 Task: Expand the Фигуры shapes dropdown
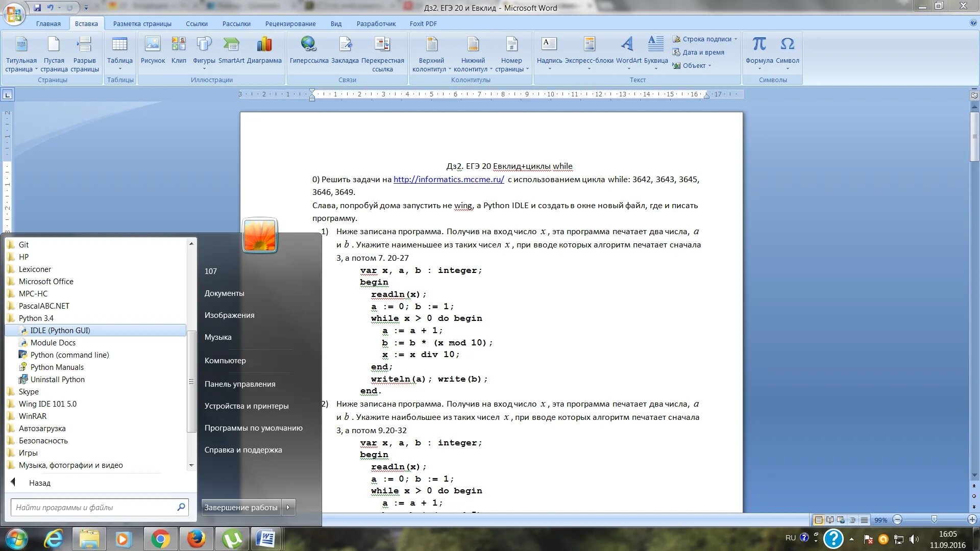point(204,69)
